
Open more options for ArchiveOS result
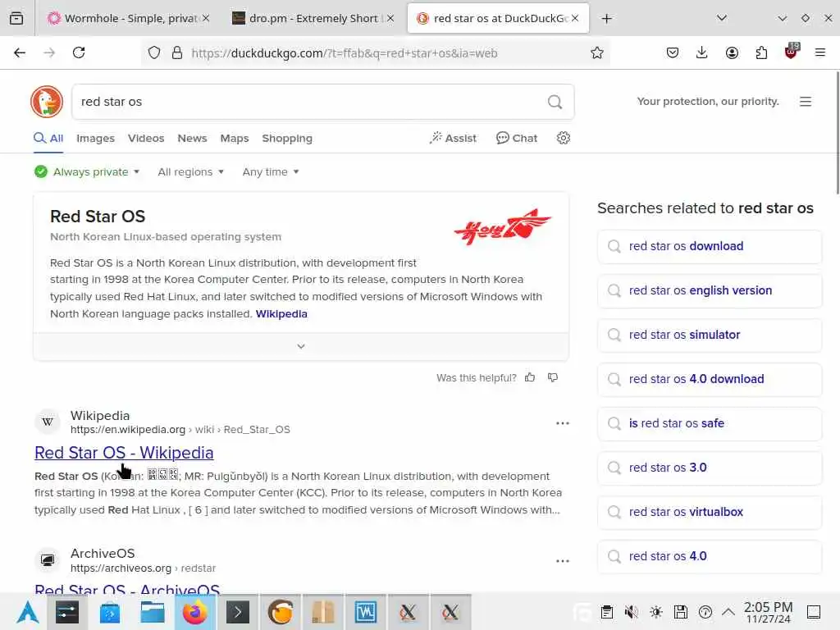point(563,561)
